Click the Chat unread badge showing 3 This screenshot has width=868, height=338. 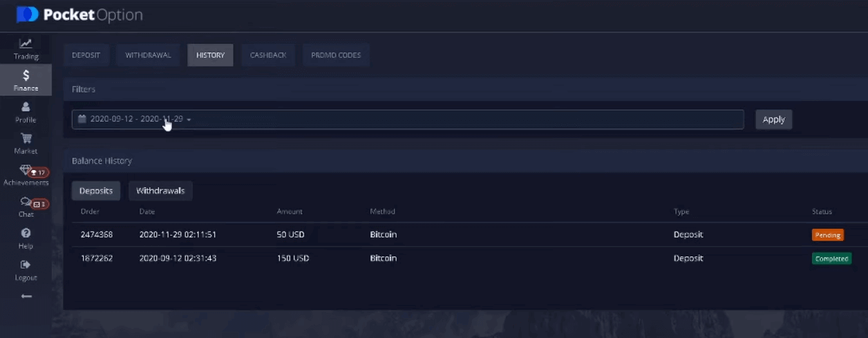(39, 204)
